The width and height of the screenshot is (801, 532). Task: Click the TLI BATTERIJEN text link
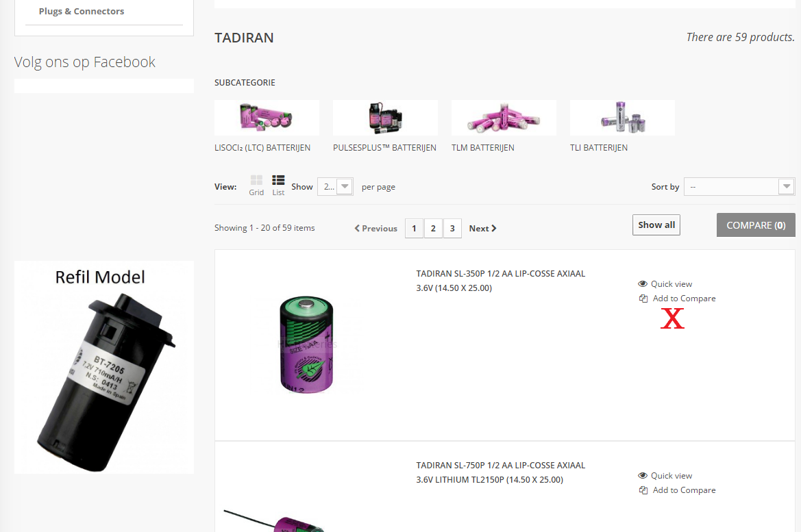[599, 148]
